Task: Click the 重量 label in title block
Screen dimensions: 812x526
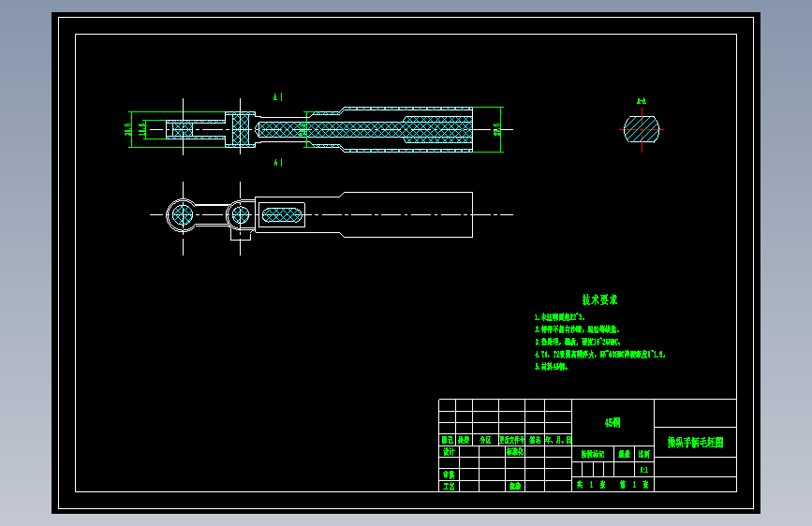Action: (624, 454)
